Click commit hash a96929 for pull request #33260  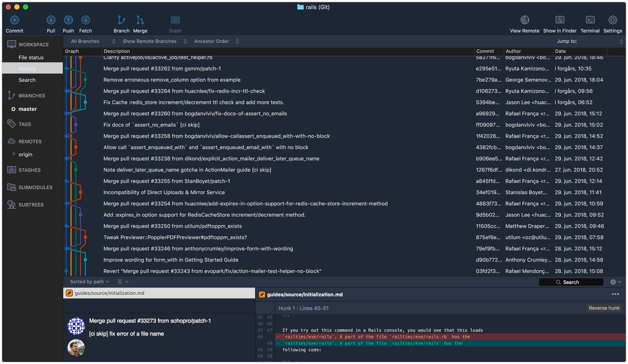488,114
